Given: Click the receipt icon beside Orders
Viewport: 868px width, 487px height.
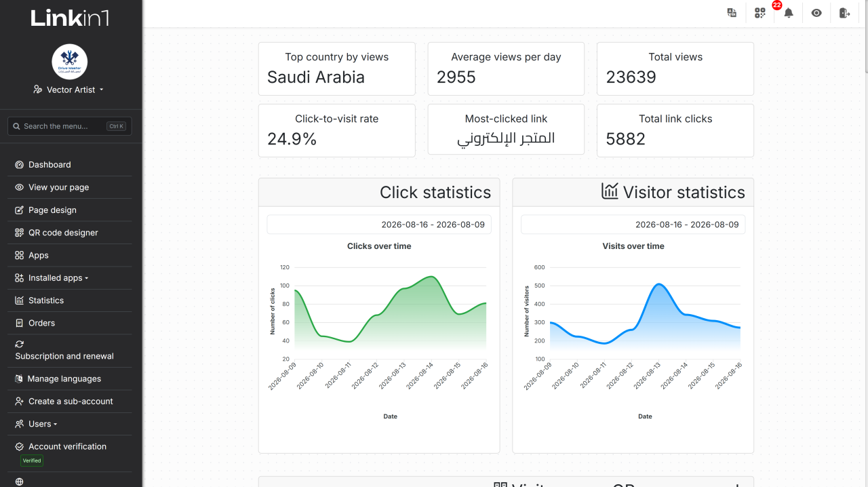Looking at the screenshot, I should point(20,324).
